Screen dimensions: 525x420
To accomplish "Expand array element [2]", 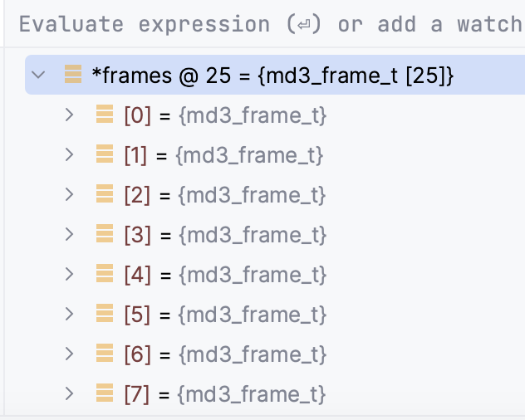I will tap(69, 194).
